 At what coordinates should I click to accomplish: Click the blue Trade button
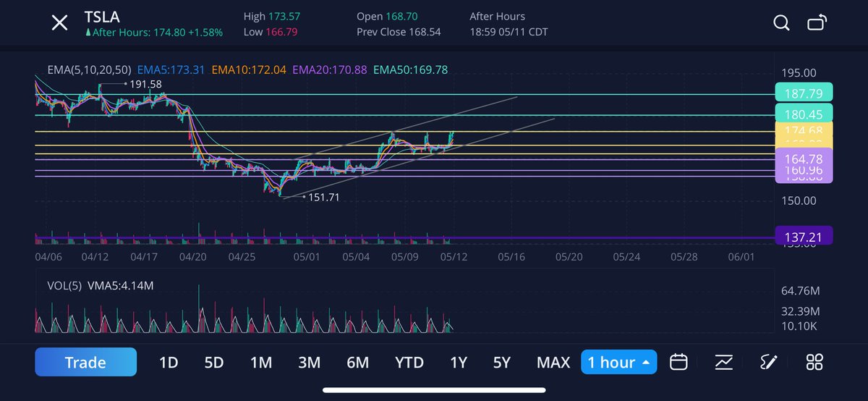tap(85, 362)
